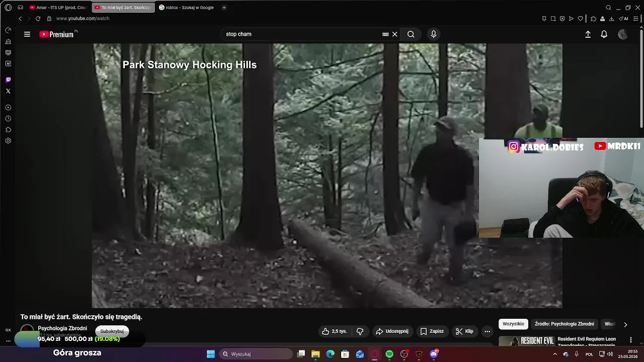Viewport: 644px width, 362px height.
Task: Open GX Control in the sidebar
Action: [x=8, y=31]
